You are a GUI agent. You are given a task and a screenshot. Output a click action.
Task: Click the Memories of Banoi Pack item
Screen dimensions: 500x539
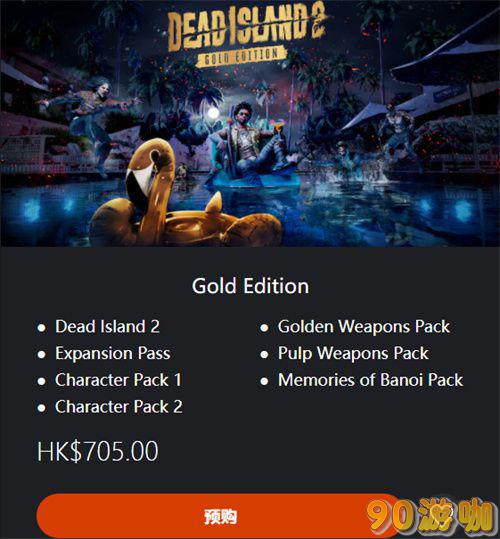[370, 380]
